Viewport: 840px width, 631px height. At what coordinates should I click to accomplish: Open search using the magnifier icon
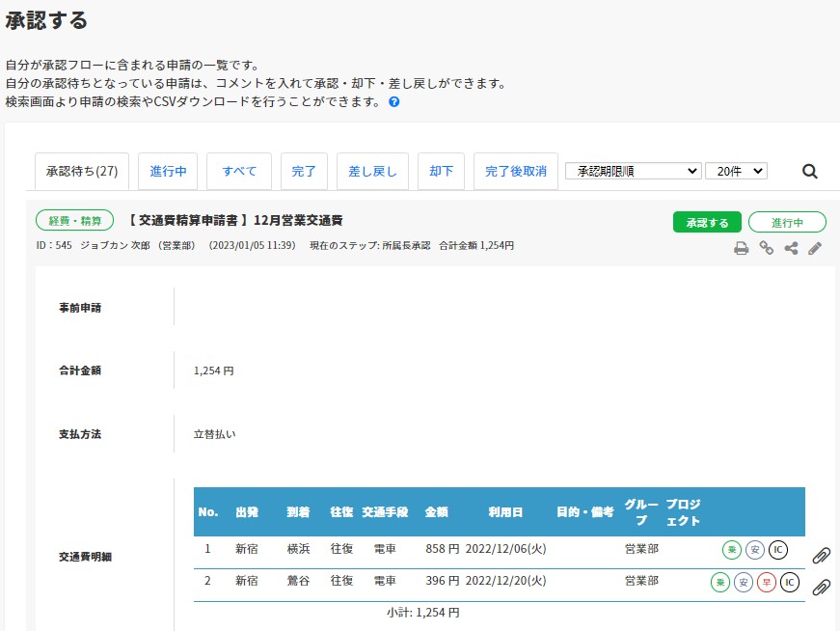click(x=809, y=171)
